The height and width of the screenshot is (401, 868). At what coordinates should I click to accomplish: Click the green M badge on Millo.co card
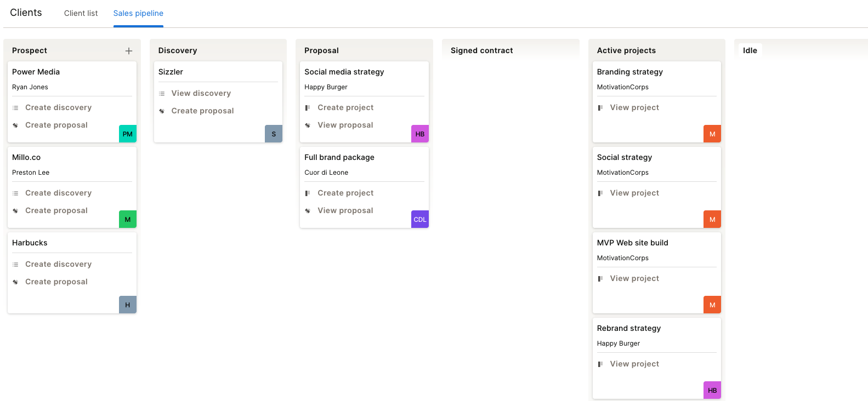coord(128,220)
